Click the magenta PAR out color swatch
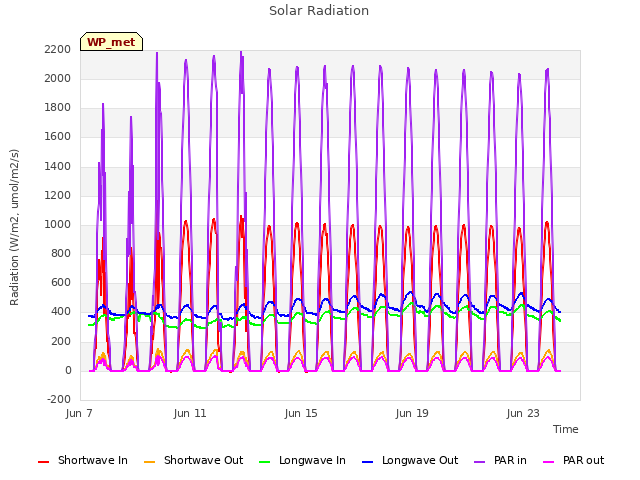Image resolution: width=640 pixels, height=480 pixels. point(549,462)
